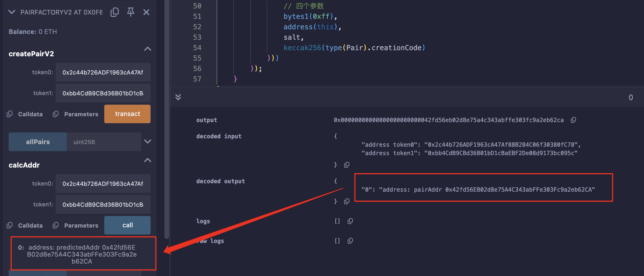Click line number 50 in gutter

197,6
